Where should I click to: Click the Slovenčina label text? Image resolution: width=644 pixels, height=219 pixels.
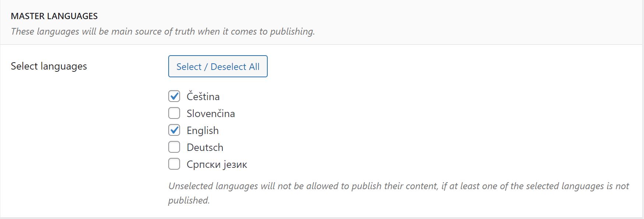(211, 113)
